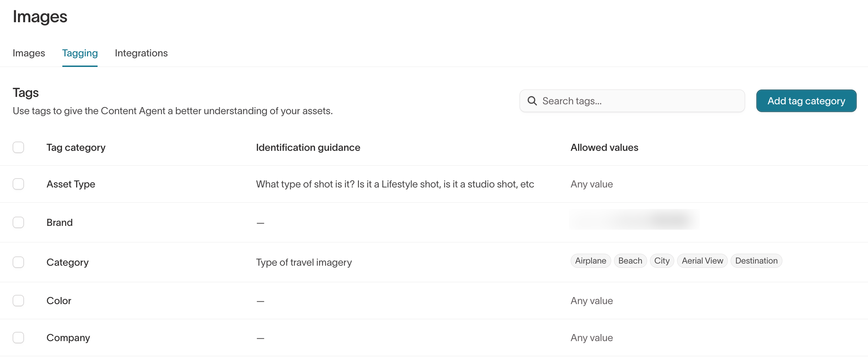Check the Company row checkbox

[x=18, y=338]
